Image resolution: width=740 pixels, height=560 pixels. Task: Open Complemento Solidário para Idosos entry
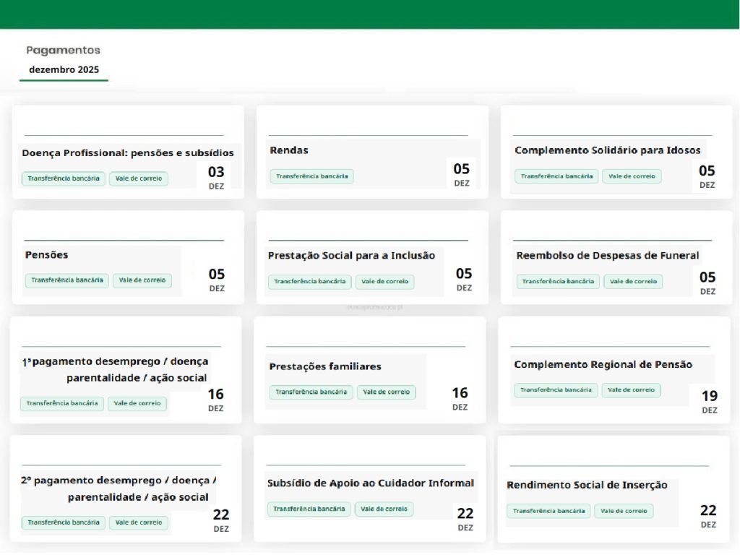607,150
